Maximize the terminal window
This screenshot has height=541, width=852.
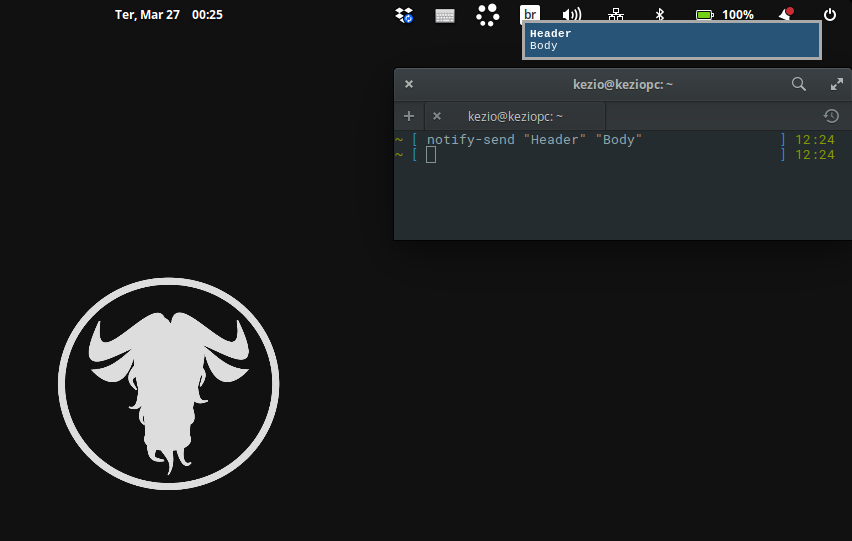[x=837, y=84]
